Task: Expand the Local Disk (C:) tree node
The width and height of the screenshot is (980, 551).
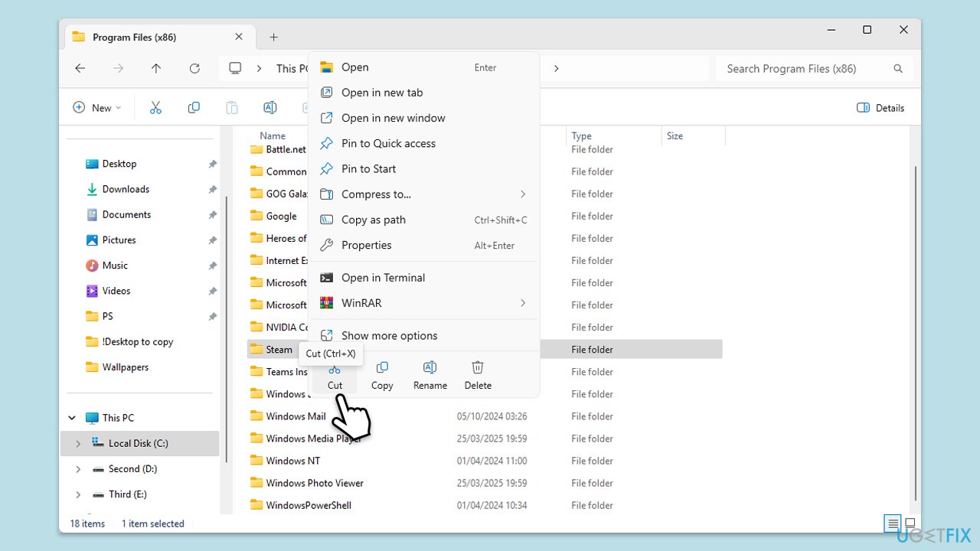Action: [77, 444]
